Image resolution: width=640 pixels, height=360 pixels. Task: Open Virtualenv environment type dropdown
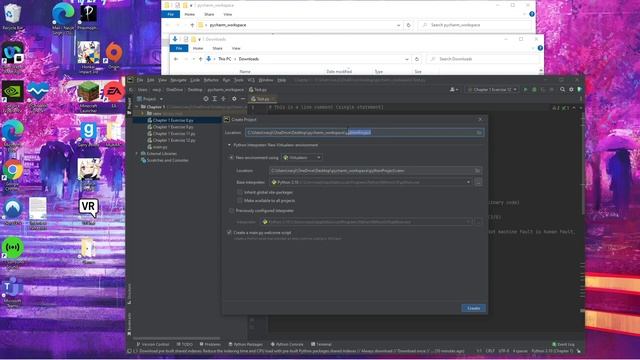pos(302,158)
